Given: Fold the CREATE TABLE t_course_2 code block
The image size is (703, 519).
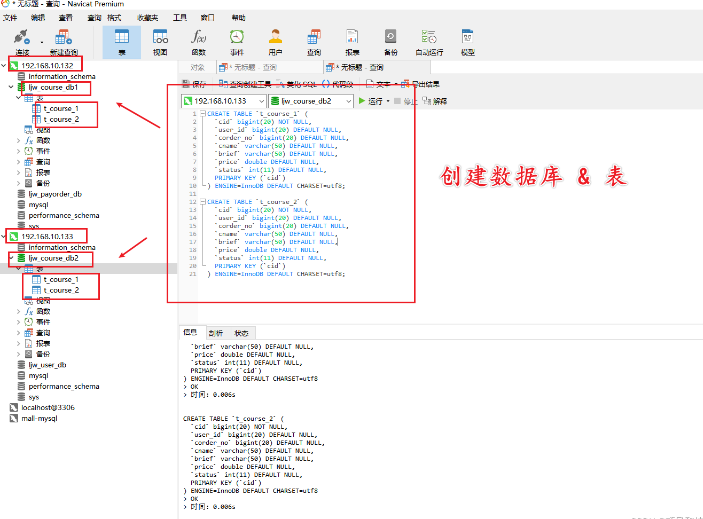Looking at the screenshot, I should point(203,202).
